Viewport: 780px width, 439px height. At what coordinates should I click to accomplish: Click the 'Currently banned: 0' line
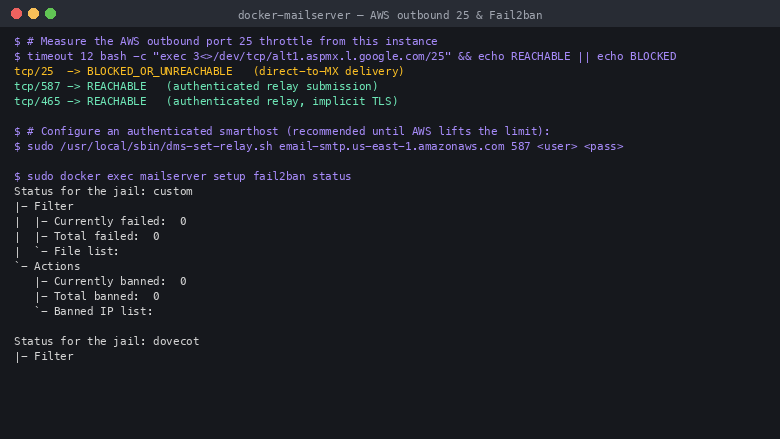tap(110, 281)
